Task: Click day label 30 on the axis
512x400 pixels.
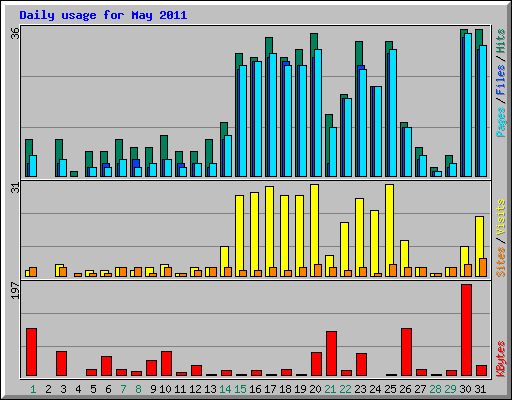Action: coord(465,389)
